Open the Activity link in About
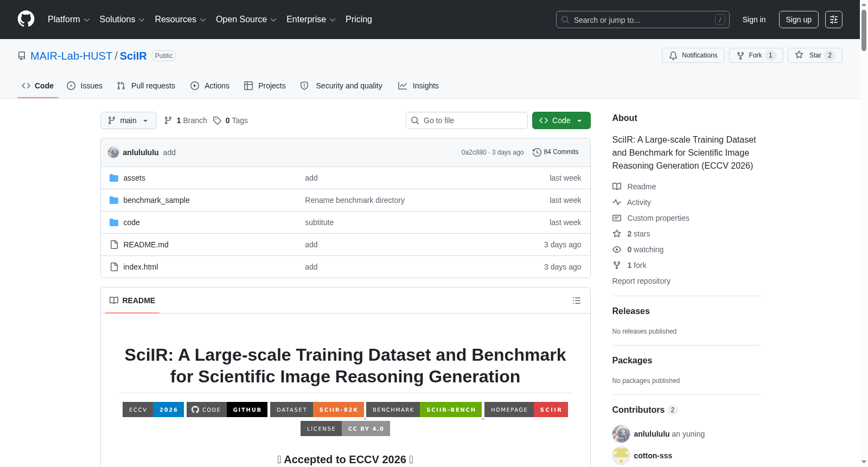Image resolution: width=868 pixels, height=467 pixels. point(631,202)
